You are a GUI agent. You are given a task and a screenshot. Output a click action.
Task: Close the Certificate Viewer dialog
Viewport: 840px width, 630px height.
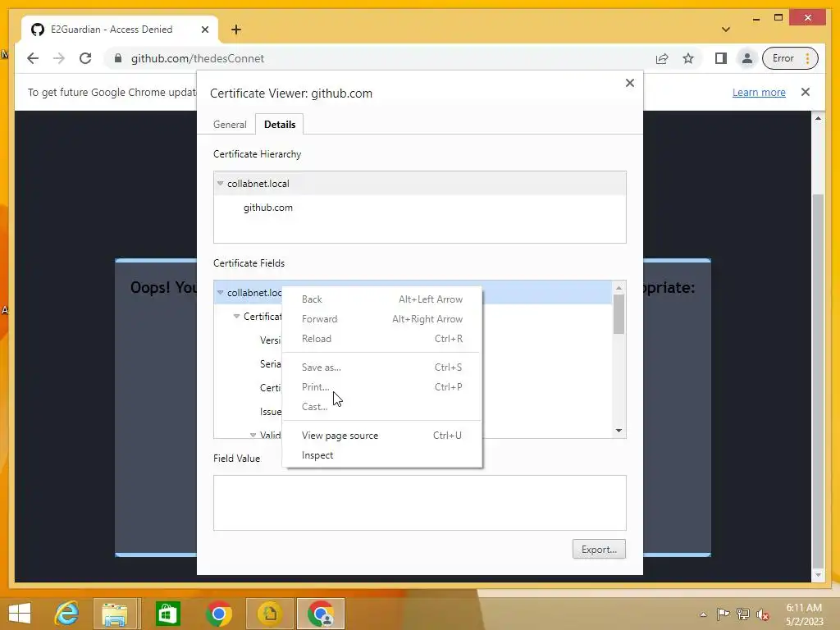click(x=630, y=83)
